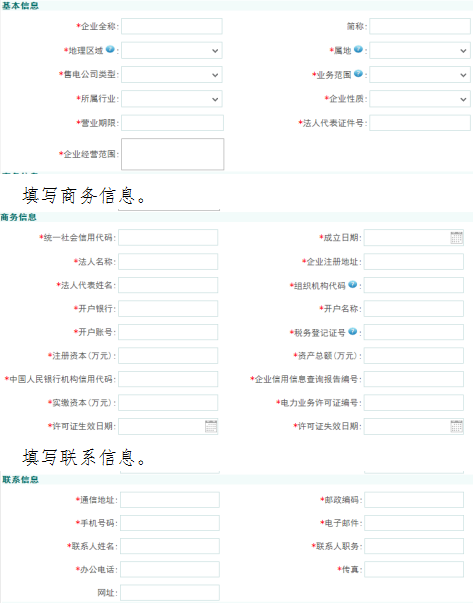Expand the 业务范围 dropdown
The image size is (473, 604).
pos(420,75)
